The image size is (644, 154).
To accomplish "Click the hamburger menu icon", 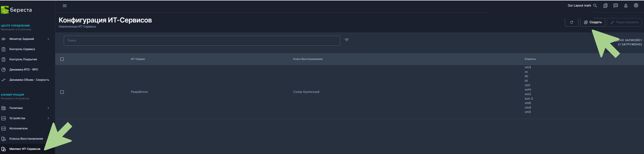I will [x=65, y=6].
